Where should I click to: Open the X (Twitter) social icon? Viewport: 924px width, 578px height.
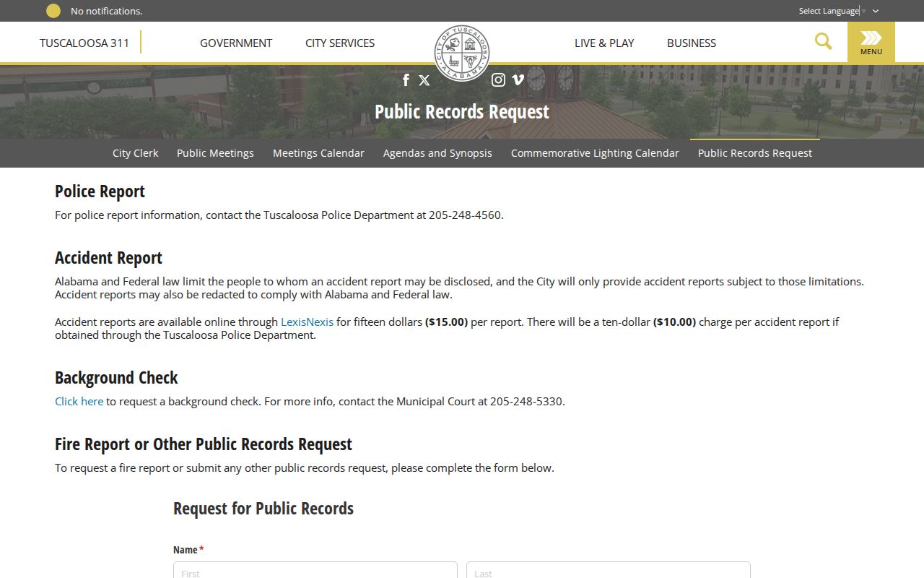424,80
